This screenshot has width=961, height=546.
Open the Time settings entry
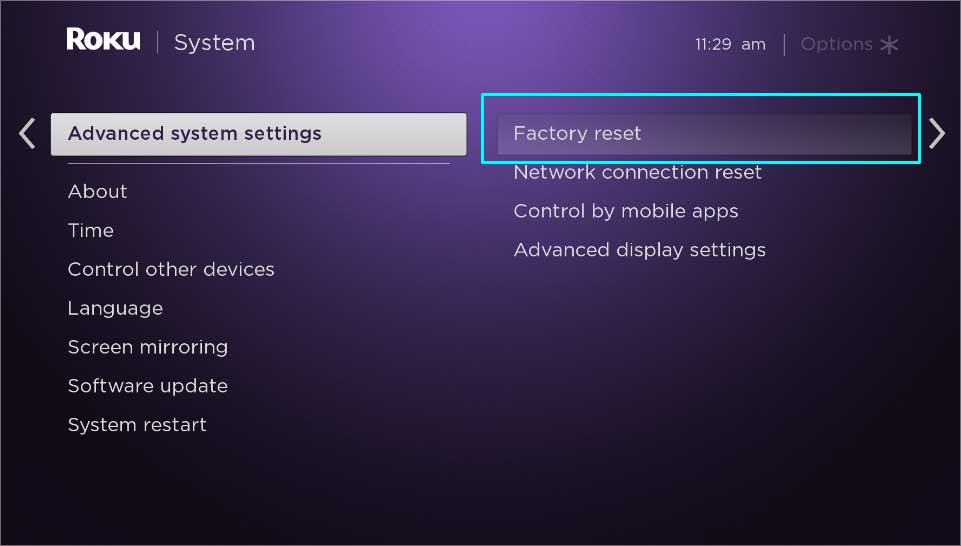coord(91,230)
